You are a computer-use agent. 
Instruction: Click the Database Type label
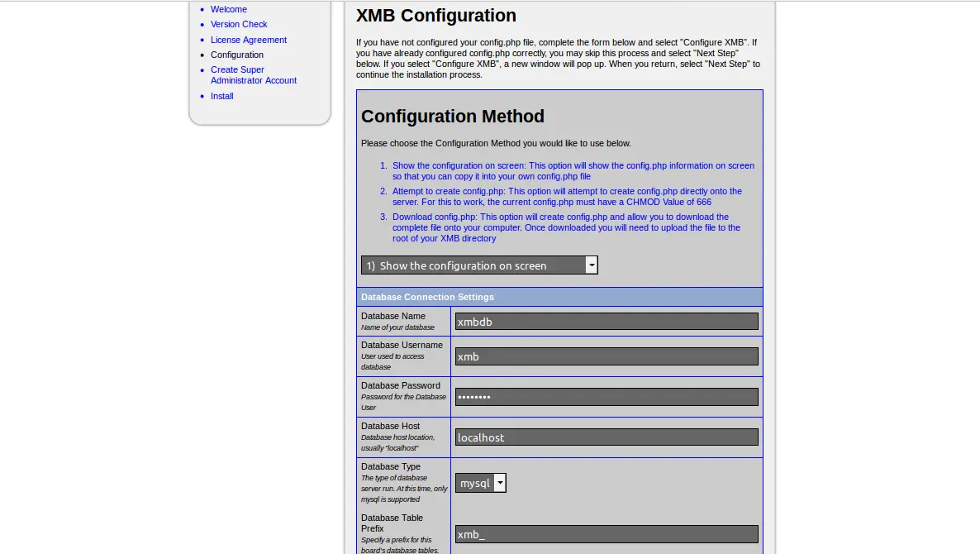391,467
